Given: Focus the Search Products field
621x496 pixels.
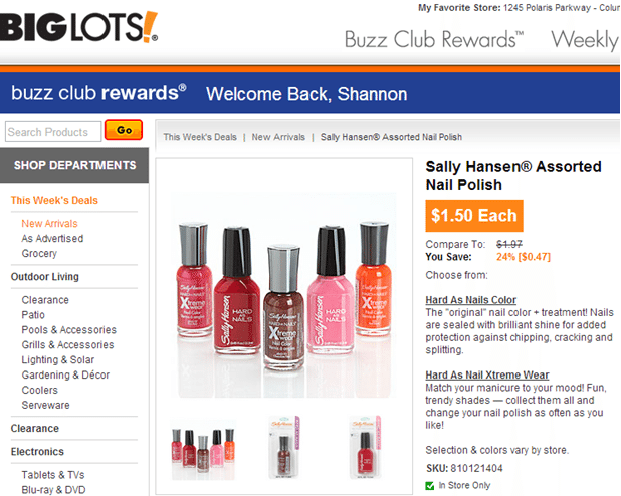Looking at the screenshot, I should point(53,132).
